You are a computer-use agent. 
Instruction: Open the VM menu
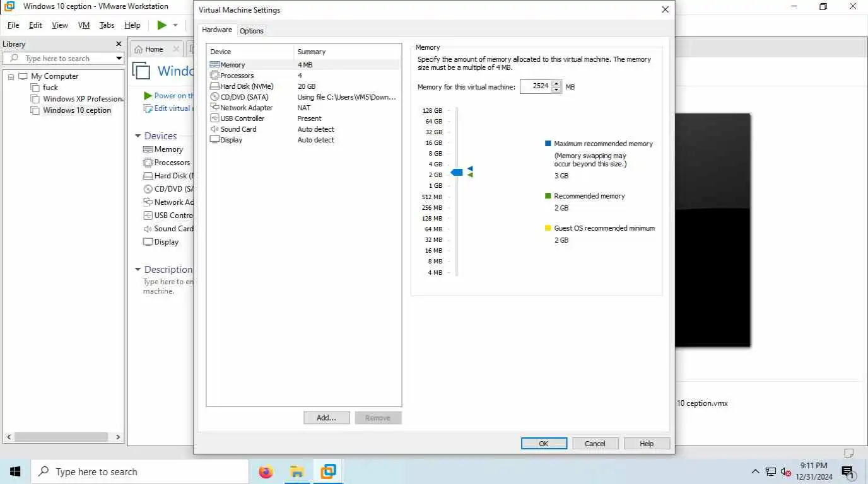[84, 25]
